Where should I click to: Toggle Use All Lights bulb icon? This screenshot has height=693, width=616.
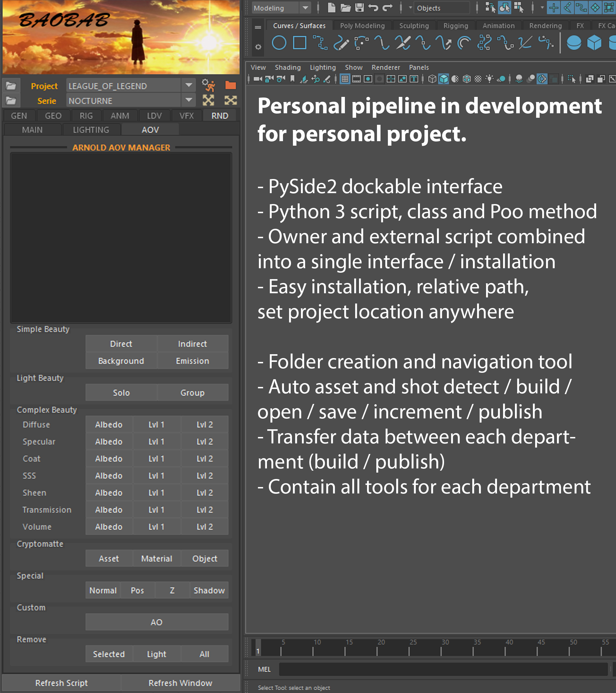coord(489,79)
